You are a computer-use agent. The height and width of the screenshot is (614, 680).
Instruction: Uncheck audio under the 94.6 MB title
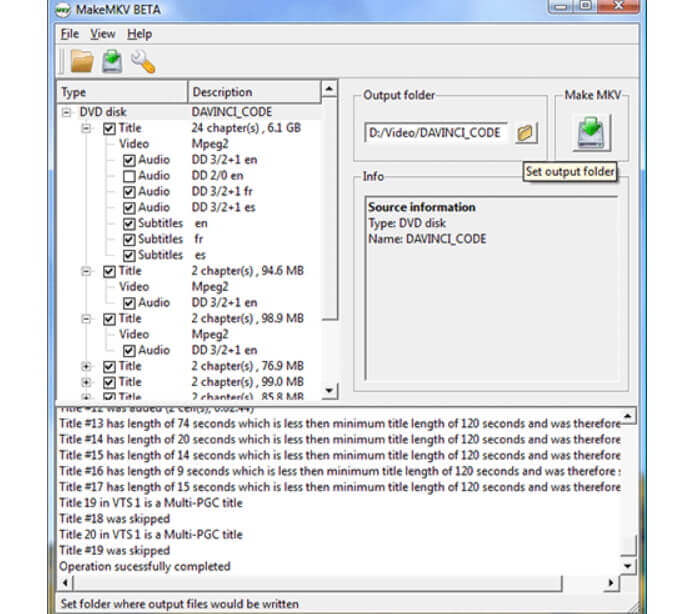tap(129, 303)
